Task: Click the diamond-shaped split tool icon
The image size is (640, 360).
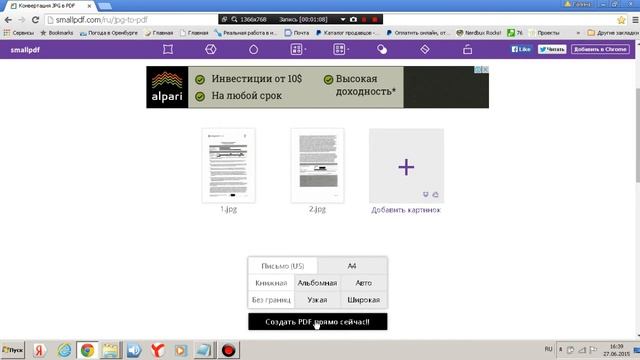Action: [x=425, y=49]
